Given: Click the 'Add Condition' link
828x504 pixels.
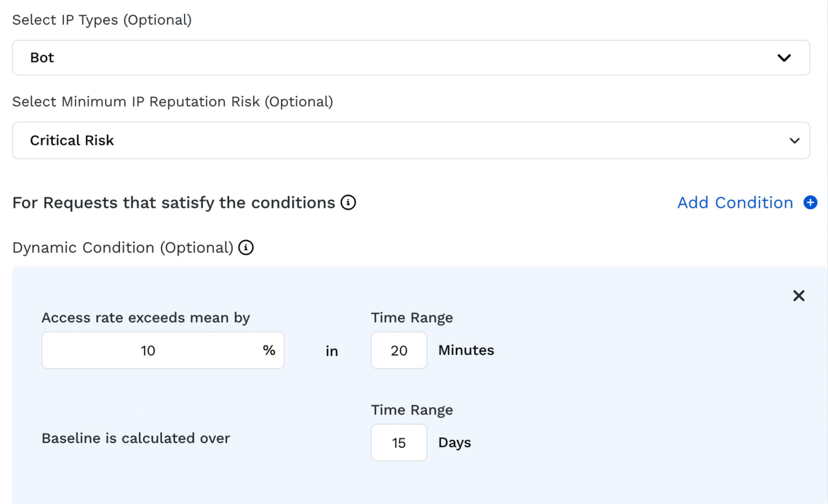Looking at the screenshot, I should [735, 203].
